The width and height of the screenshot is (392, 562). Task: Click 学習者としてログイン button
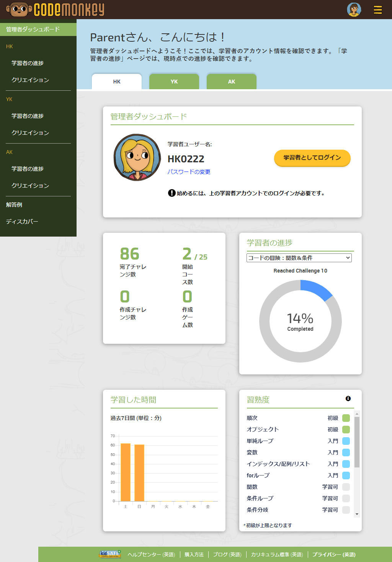pyautogui.click(x=312, y=158)
